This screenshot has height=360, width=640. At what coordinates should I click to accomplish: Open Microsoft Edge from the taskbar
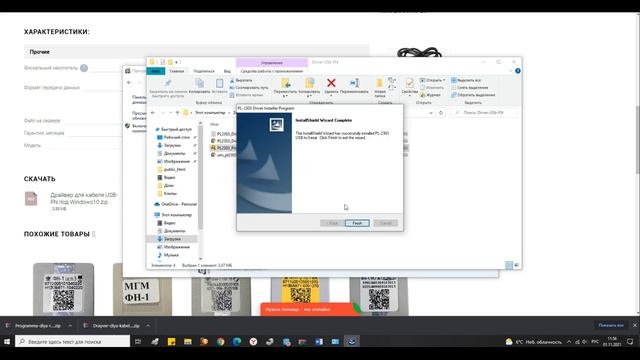click(x=237, y=342)
